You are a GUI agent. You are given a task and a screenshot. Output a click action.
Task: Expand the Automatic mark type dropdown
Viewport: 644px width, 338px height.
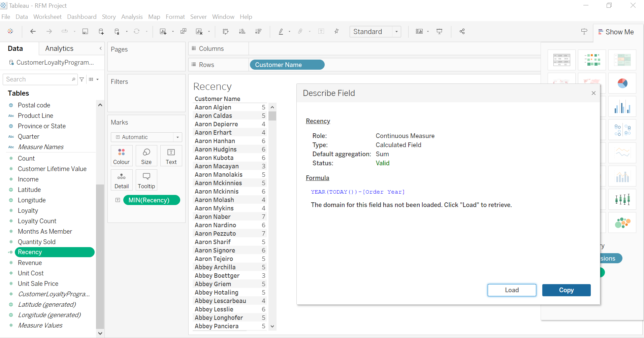[147, 137]
